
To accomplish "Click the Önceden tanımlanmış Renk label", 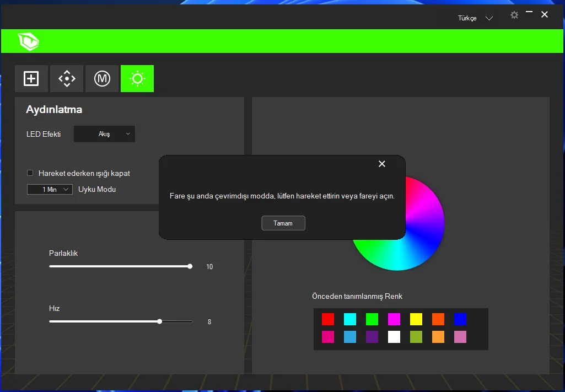I will 357,296.
